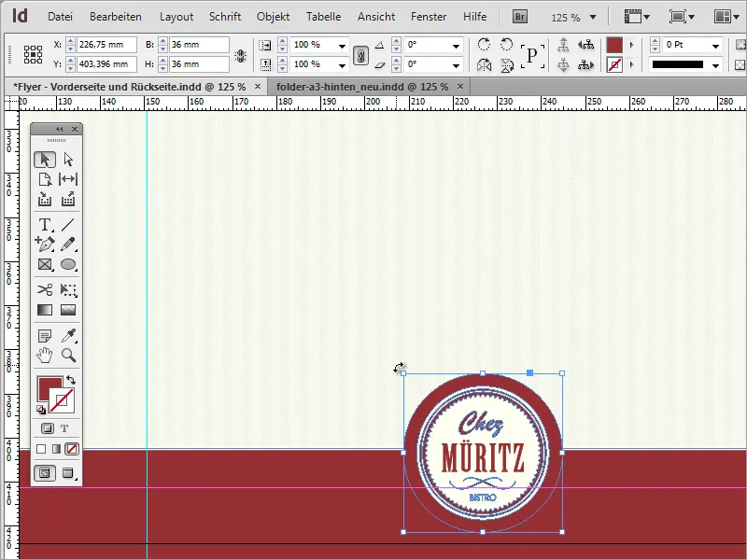
Task: Select the Selection tool (black arrow)
Action: click(45, 160)
